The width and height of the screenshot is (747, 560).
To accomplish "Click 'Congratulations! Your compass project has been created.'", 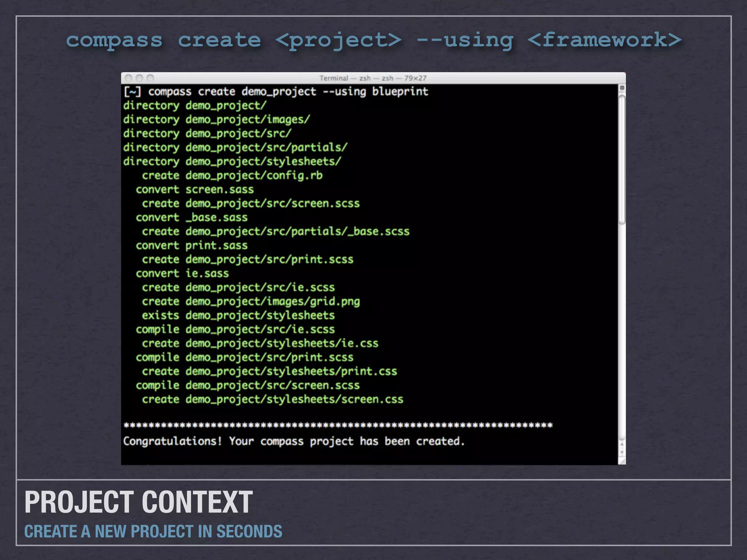I will (x=294, y=442).
